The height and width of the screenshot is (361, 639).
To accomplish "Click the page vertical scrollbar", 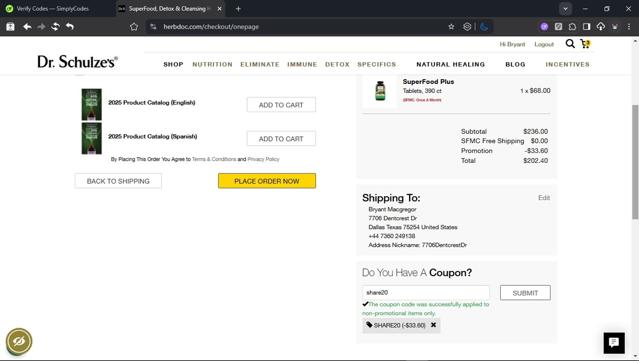I will click(635, 161).
